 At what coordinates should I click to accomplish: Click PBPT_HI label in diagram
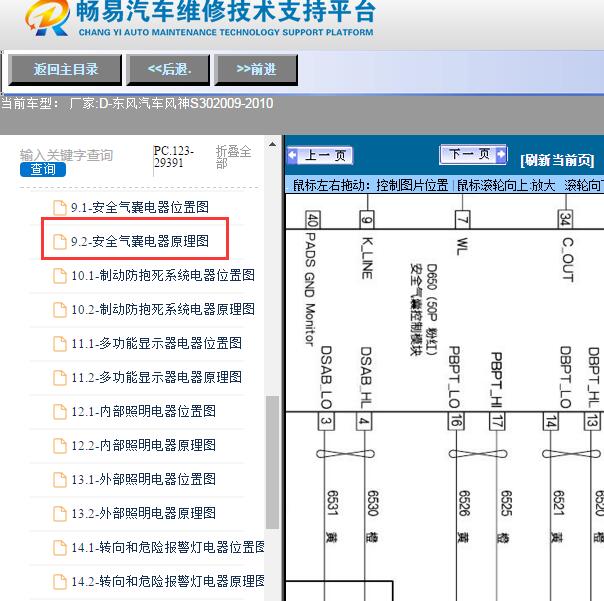[496, 379]
